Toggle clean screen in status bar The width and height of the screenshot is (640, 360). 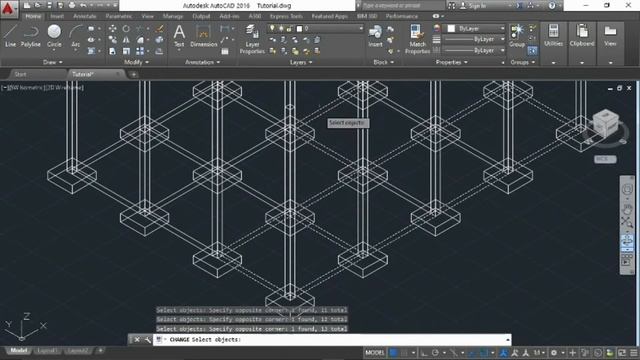622,353
